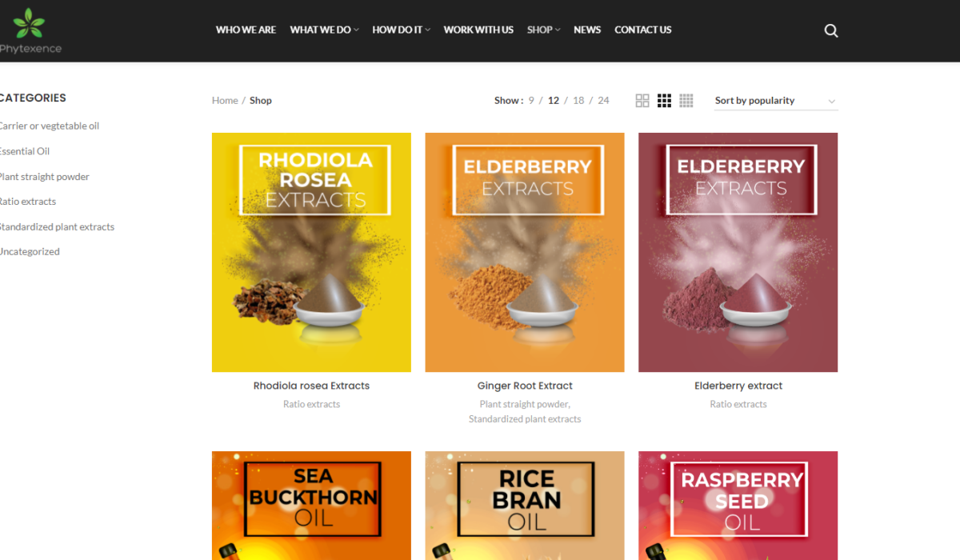This screenshot has width=960, height=560.
Task: Go to Who We Are page
Action: pos(246,30)
